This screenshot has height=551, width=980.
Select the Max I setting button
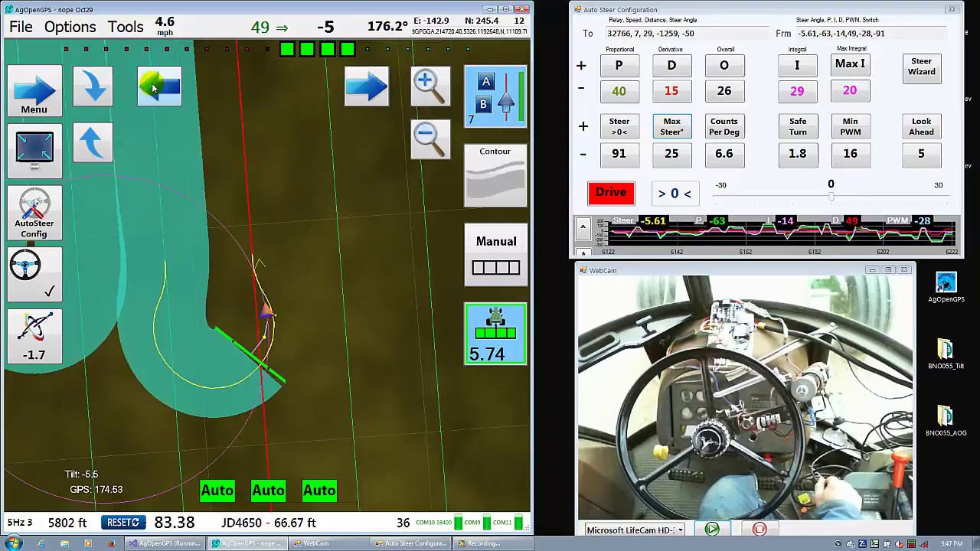[x=850, y=64]
